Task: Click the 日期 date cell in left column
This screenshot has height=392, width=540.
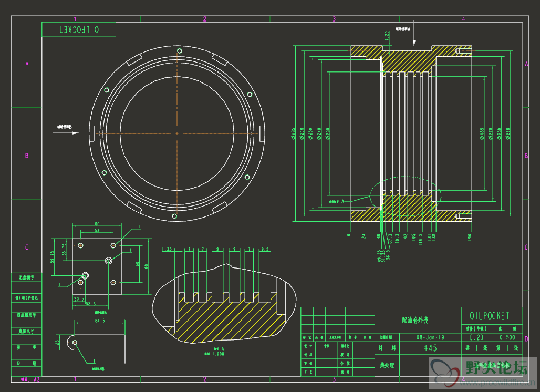Action: 26,364
